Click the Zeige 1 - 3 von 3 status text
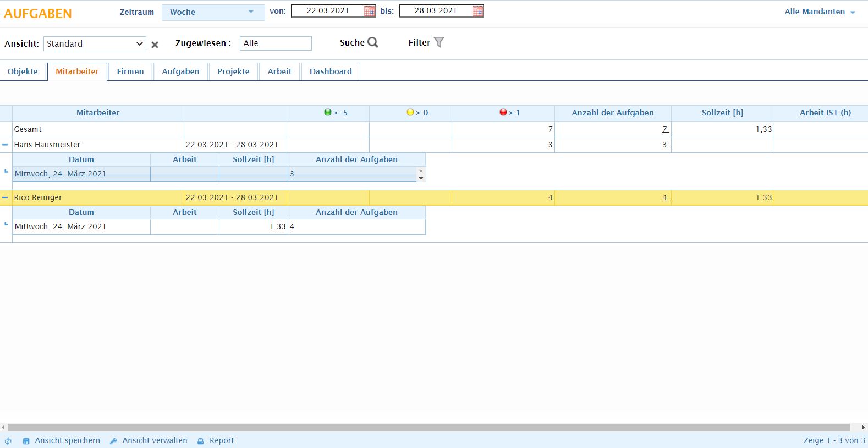Screen dimensions: 868x448 tap(834, 441)
